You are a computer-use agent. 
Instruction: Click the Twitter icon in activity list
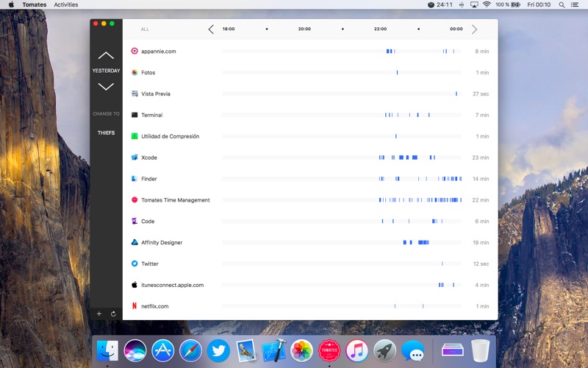click(135, 263)
